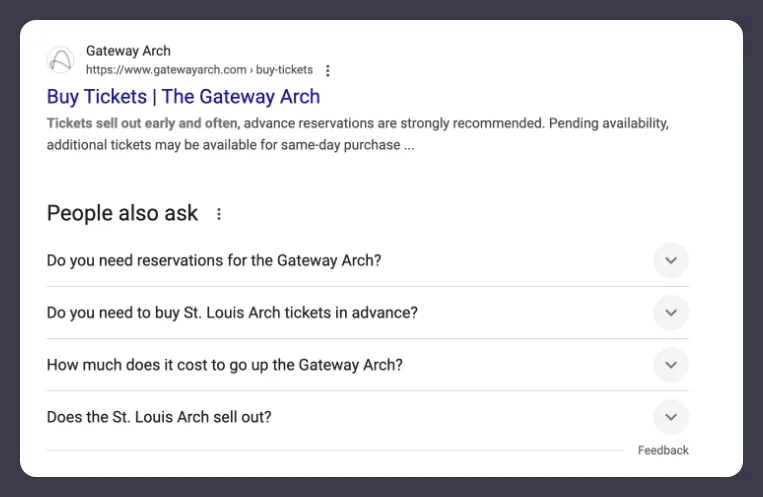Screen dimensions: 763x497
Task: Select question "Do you need reservations for the Gateway Arch?"
Action: [x=214, y=261]
